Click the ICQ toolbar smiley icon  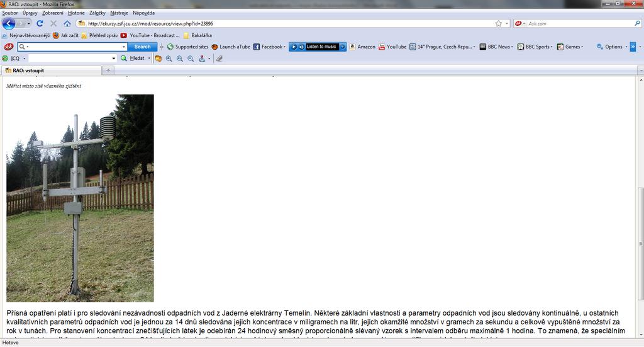pos(158,59)
